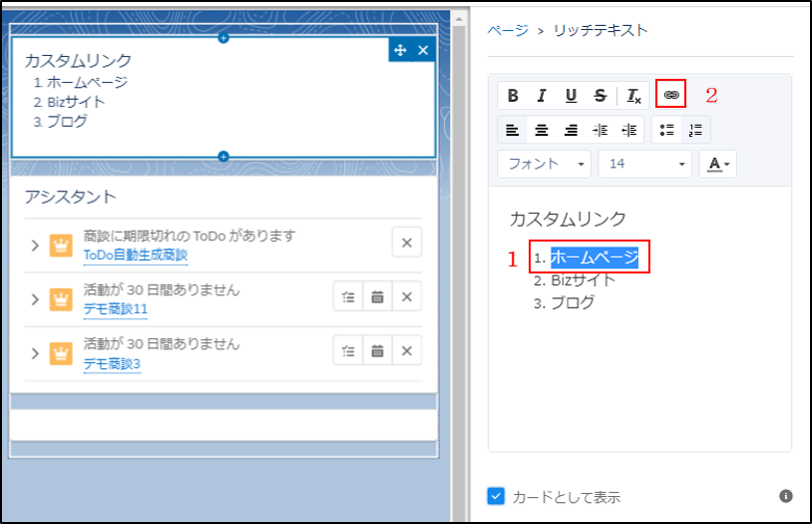Click Bizサイト item in canvas preview

76,102
